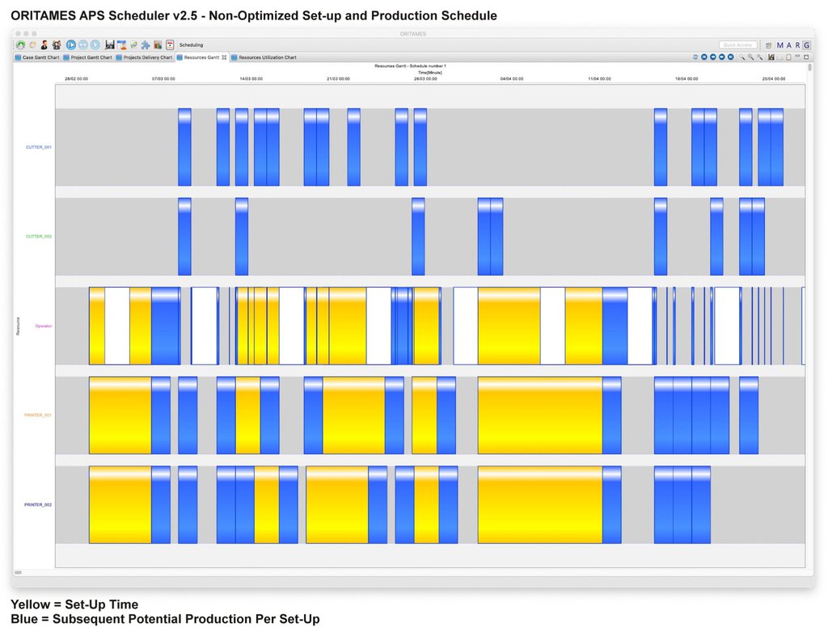Click the third magnifier zoom icon
Image resolution: width=828 pixels, height=644 pixels.
pos(760,57)
